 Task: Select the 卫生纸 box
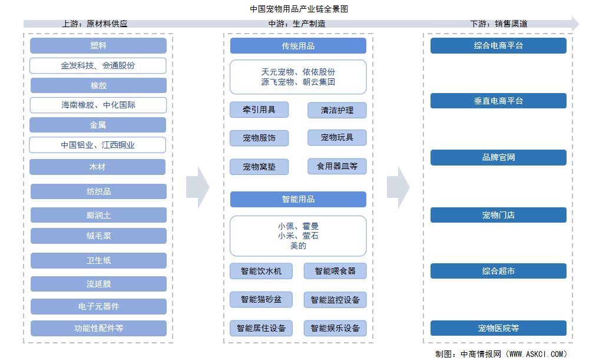[x=98, y=261]
